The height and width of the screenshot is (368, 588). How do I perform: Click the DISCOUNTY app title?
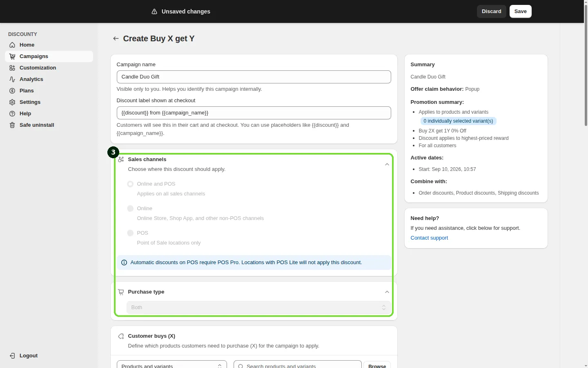click(x=22, y=34)
